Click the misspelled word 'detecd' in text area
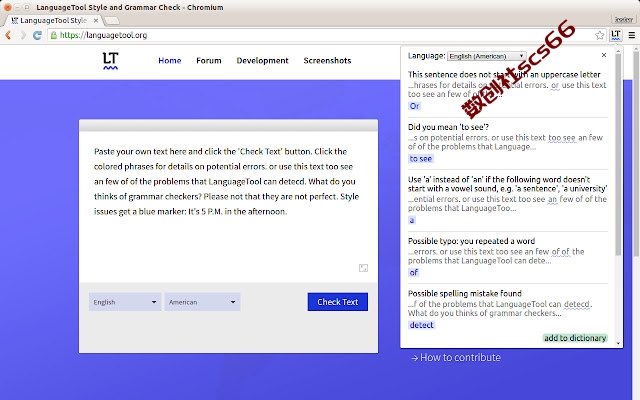 (291, 182)
